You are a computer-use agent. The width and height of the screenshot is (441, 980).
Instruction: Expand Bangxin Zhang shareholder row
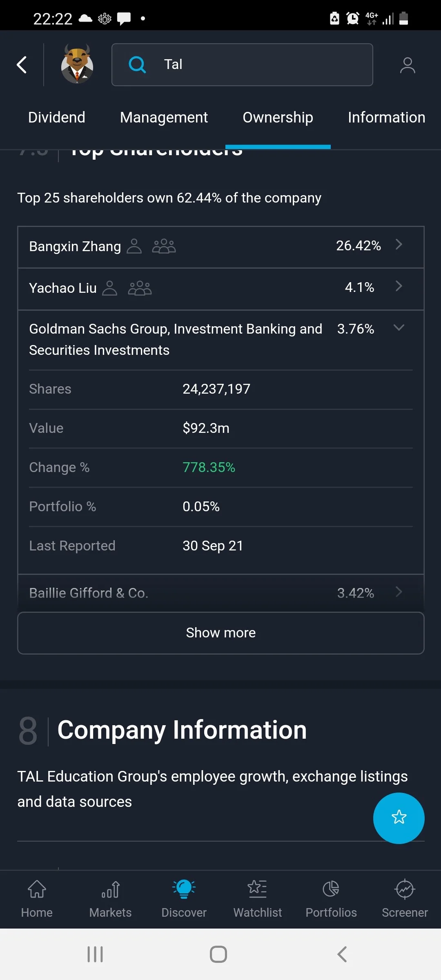click(220, 247)
